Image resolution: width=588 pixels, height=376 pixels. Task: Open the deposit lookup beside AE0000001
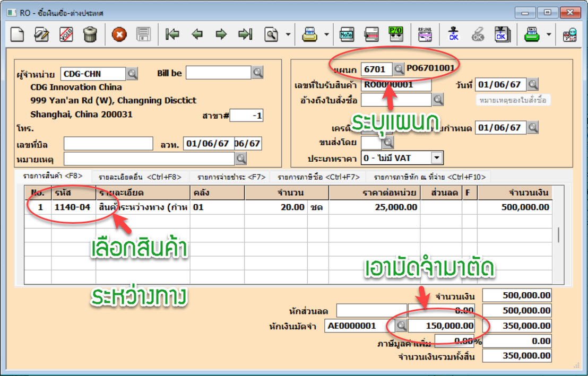click(401, 326)
